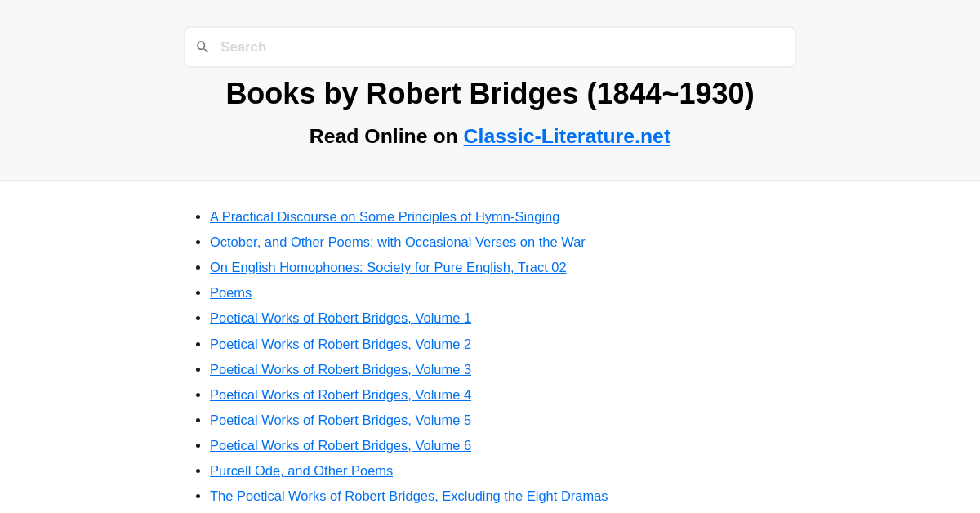This screenshot has height=513, width=980.
Task: Open October, and Other Poems book
Action: [397, 242]
